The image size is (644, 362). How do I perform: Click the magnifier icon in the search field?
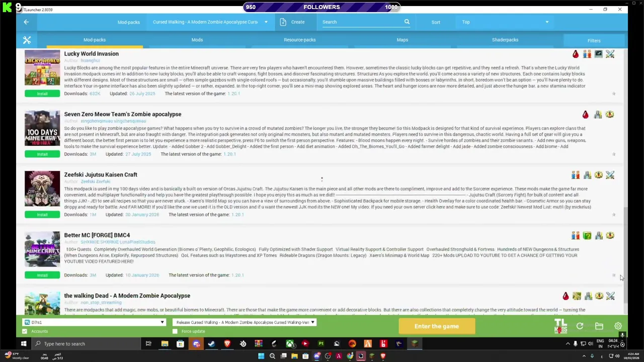(407, 22)
